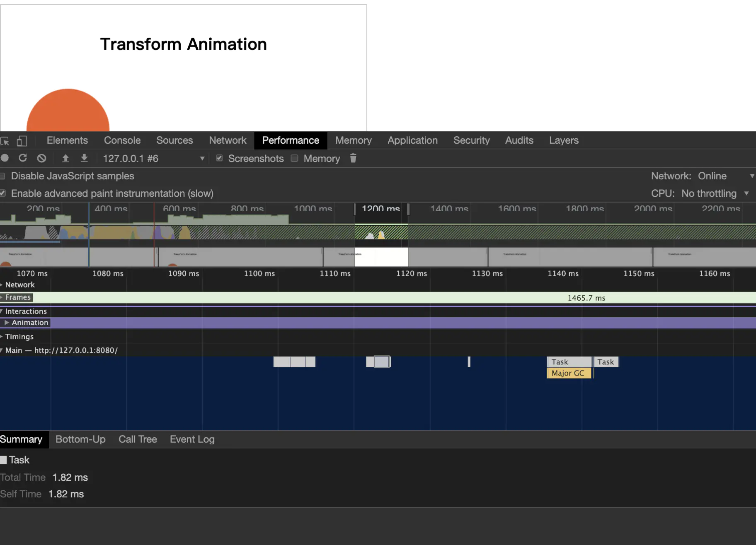Click the collect garbage trash icon

(x=353, y=158)
